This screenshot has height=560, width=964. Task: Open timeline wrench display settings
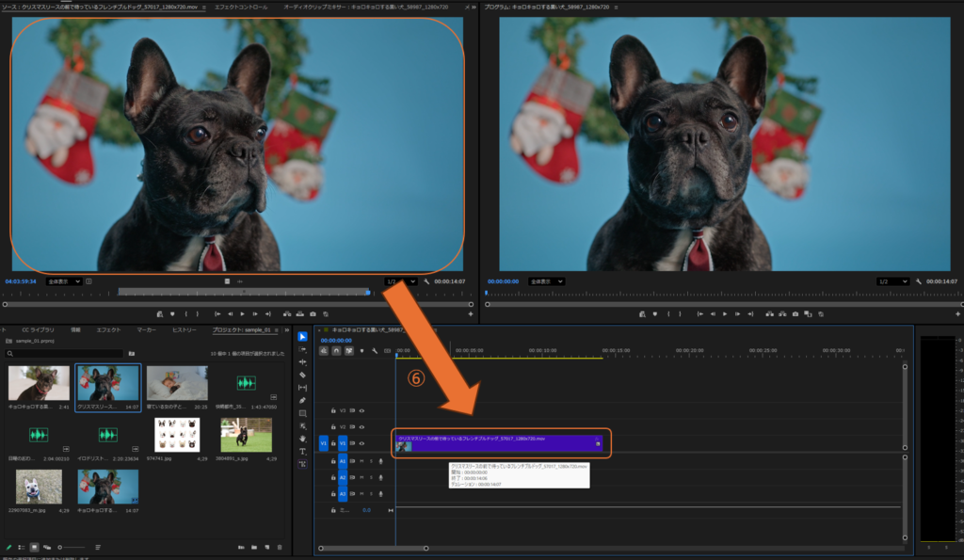[374, 351]
